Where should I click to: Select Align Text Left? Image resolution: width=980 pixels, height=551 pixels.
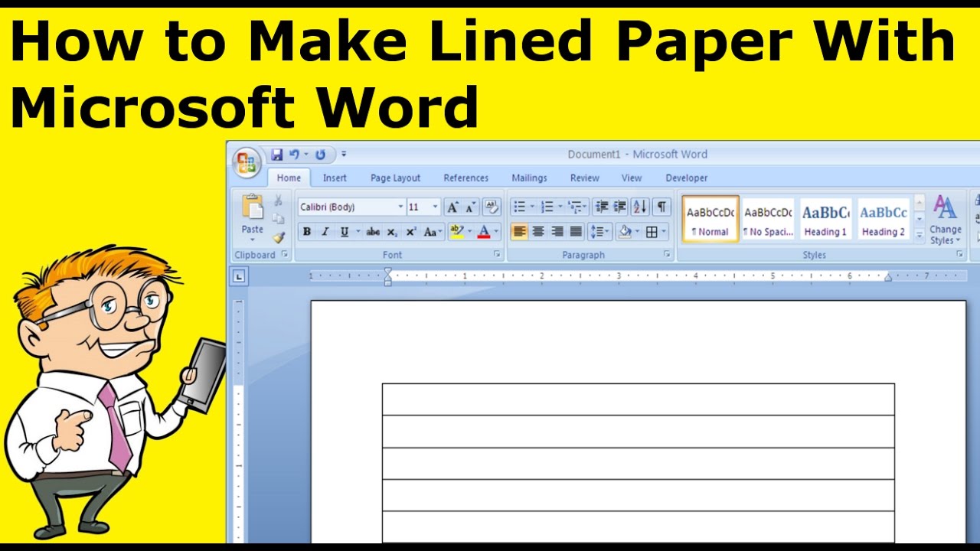point(520,232)
